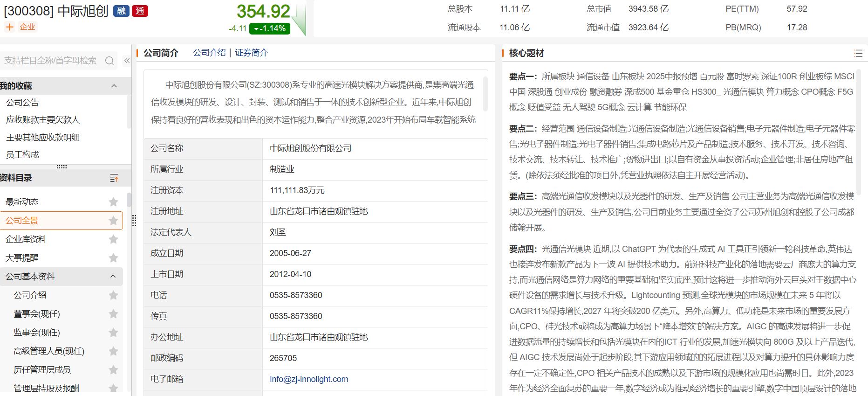
Task: Open 公司公告 in favorites
Action: point(22,103)
